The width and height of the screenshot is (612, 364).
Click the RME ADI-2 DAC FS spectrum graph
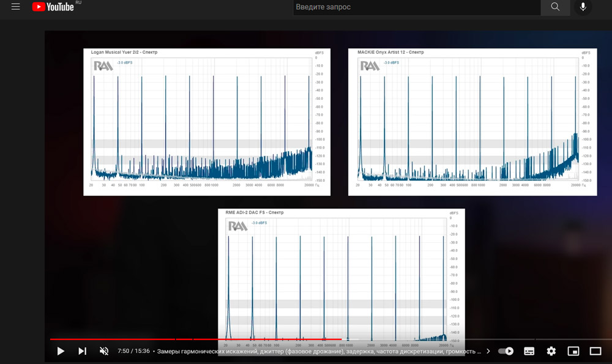tap(341, 275)
